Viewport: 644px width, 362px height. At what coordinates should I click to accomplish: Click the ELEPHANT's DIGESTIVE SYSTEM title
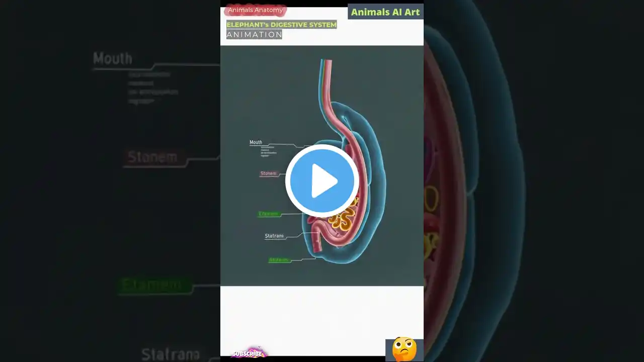tap(281, 25)
